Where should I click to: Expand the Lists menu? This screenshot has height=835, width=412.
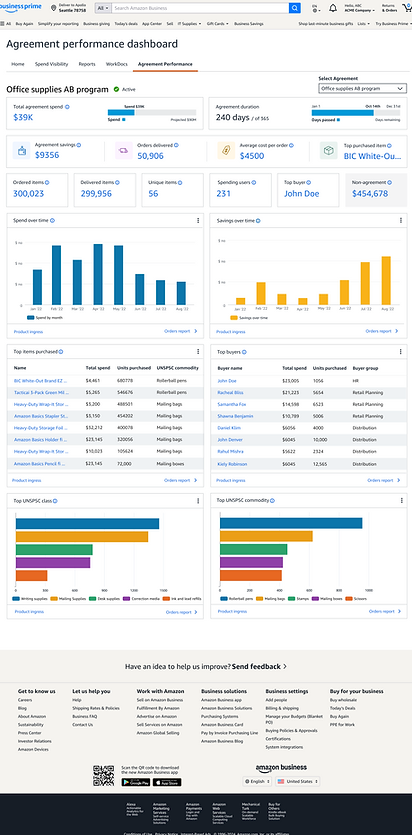click(x=364, y=23)
